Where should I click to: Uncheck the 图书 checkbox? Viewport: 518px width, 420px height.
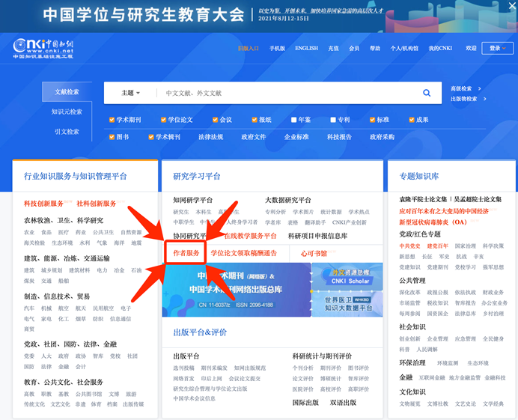[112, 137]
